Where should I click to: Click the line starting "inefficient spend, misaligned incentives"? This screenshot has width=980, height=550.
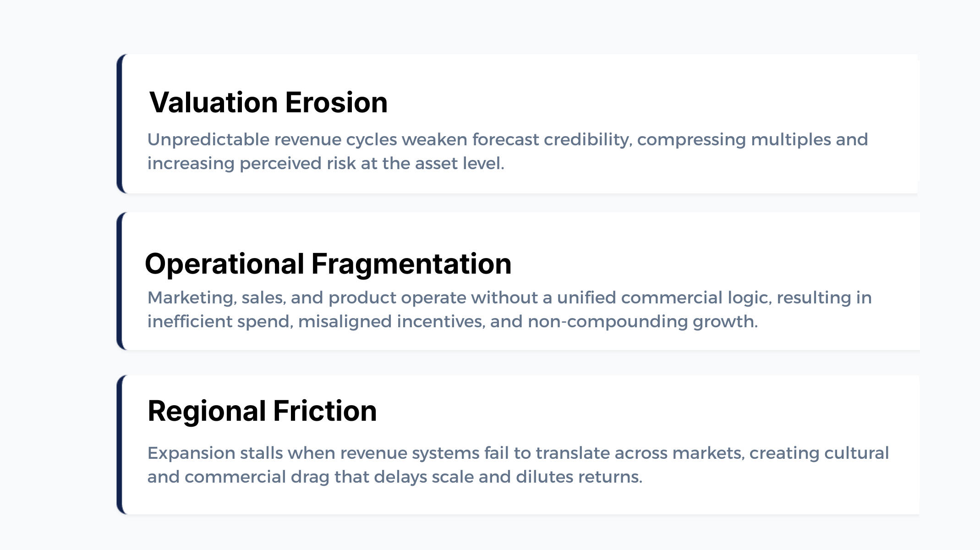tap(452, 322)
